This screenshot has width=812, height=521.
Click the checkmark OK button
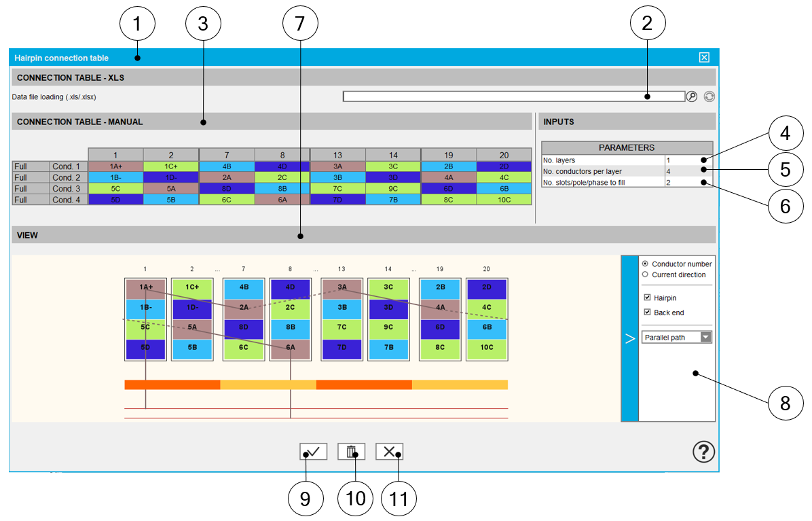[313, 452]
